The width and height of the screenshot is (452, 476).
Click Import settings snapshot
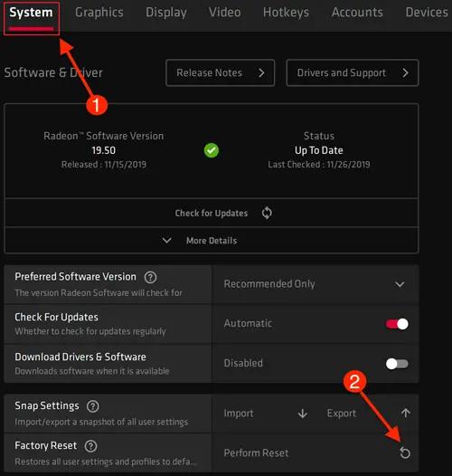[x=239, y=414]
